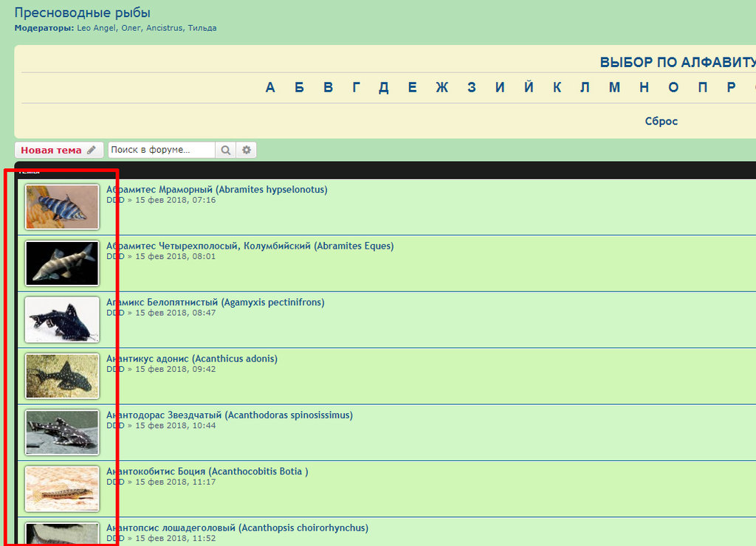
Task: Open topic Акантикус адонис (Acanthicus adonis)
Action: pos(192,359)
